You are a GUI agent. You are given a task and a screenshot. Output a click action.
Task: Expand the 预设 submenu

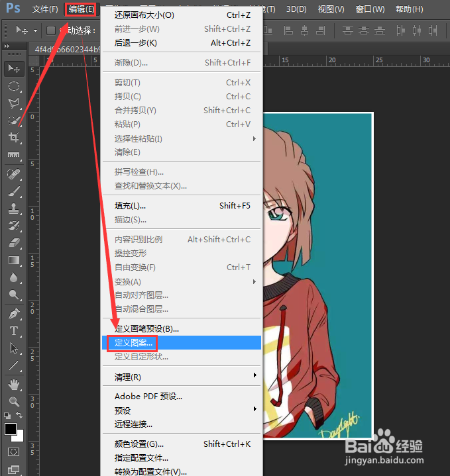point(182,410)
